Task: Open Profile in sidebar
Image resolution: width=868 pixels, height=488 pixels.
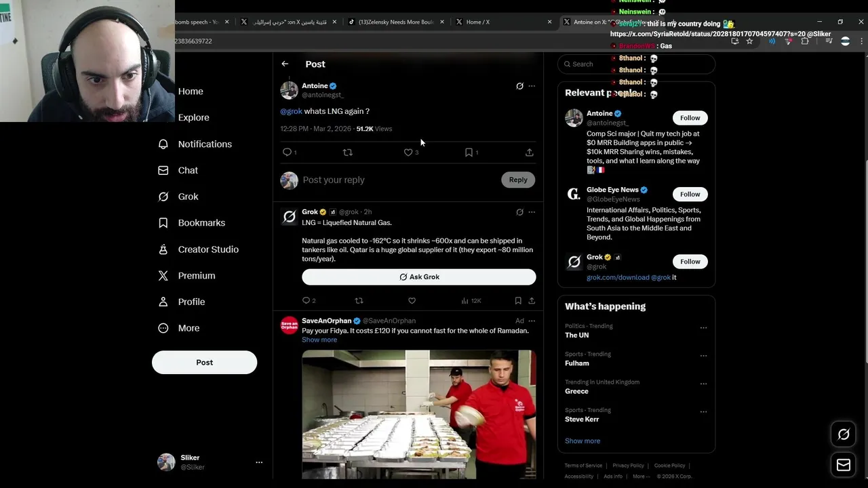Action: tap(182, 302)
